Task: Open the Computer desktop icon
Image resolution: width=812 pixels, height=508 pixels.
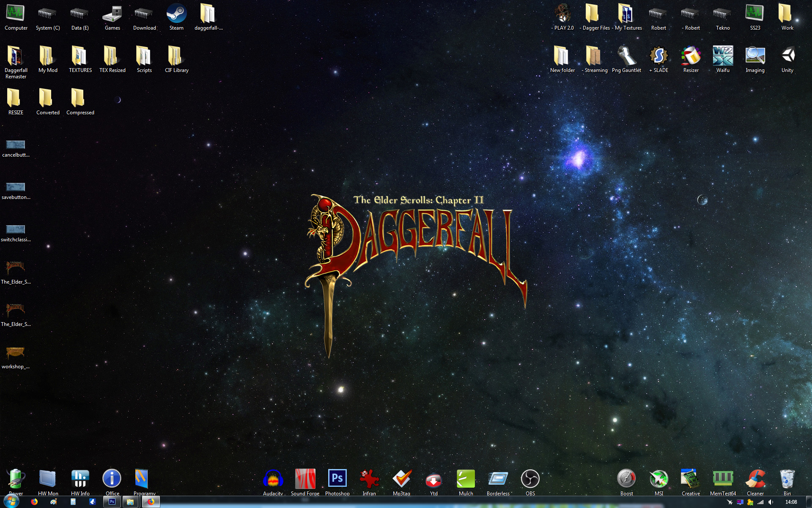Action: (16, 18)
